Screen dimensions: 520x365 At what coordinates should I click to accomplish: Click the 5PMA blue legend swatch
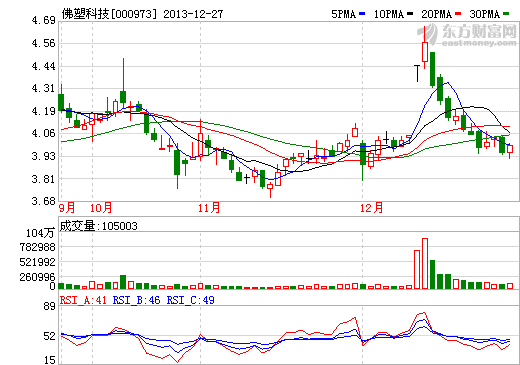tap(362, 14)
